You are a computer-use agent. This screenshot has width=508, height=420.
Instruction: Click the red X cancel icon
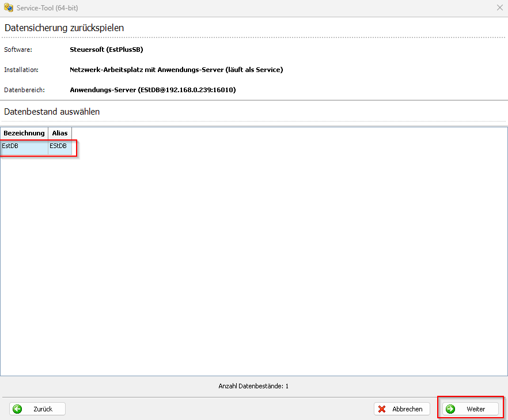pyautogui.click(x=382, y=409)
